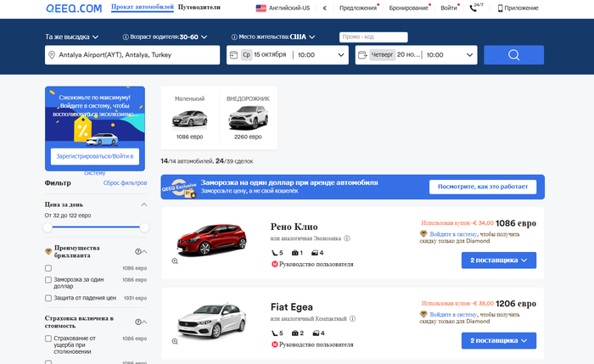Click the calendar icon for 15 октября

click(x=233, y=55)
